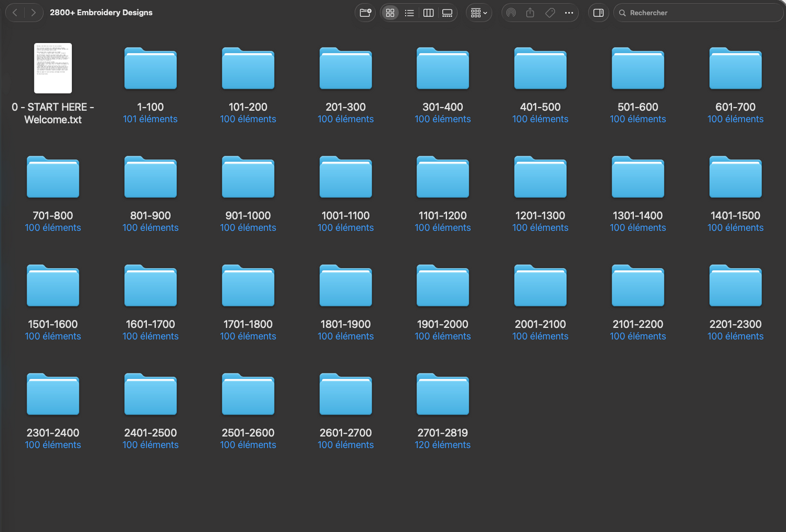This screenshot has height=532, width=786.
Task: Click the Share icon
Action: coord(530,13)
